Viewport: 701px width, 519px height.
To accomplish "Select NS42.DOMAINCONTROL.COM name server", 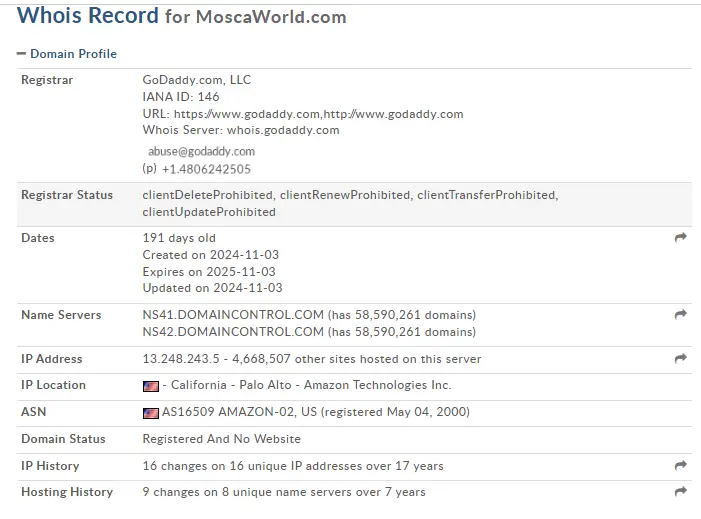I will pyautogui.click(x=233, y=332).
